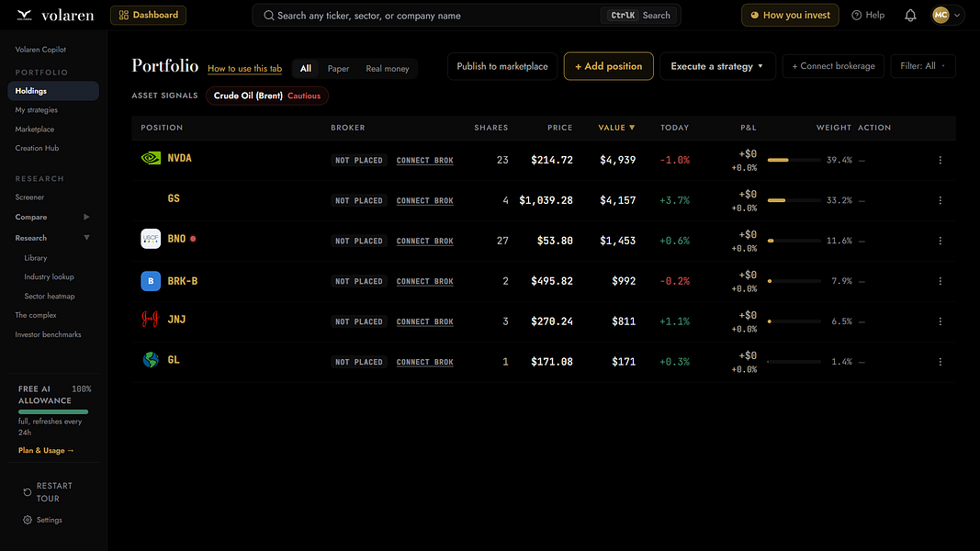Click the Free AI allowance progress bar
980x551 pixels.
coord(53,412)
